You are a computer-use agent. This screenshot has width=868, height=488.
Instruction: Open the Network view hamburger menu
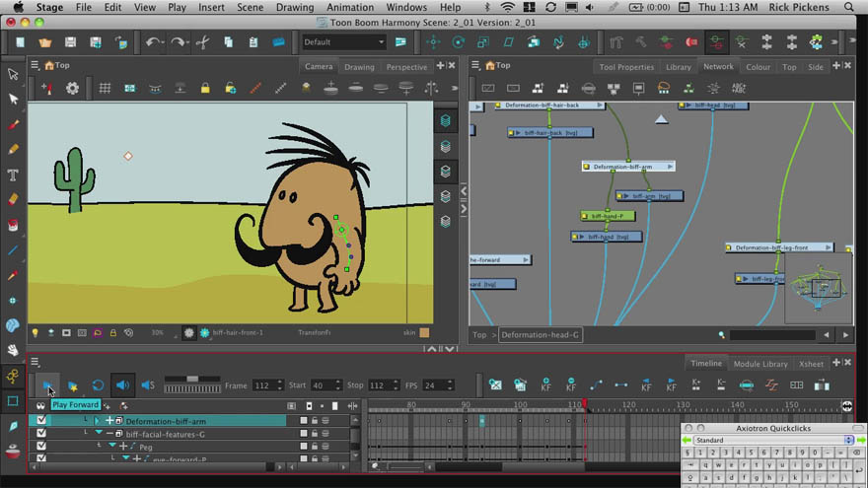(x=475, y=65)
